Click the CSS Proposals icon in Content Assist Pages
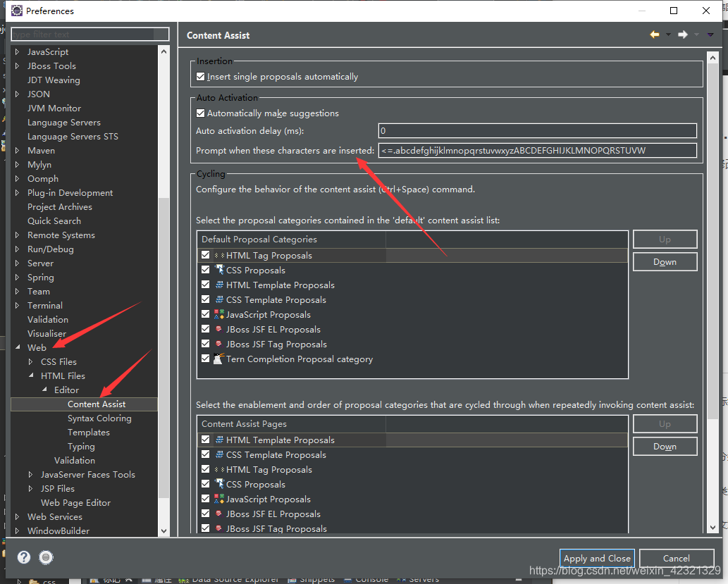Screen dimensions: 728x584 tap(219, 484)
